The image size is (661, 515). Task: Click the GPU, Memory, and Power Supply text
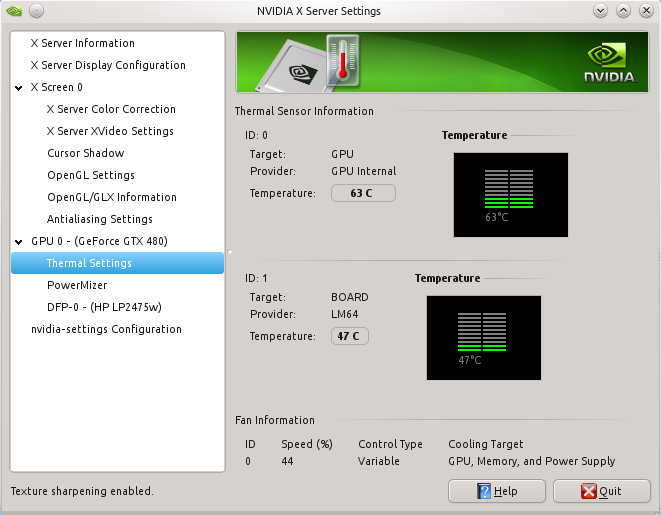click(x=532, y=461)
